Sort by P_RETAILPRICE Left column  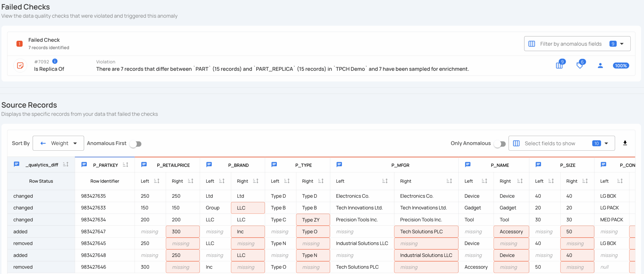tap(156, 181)
